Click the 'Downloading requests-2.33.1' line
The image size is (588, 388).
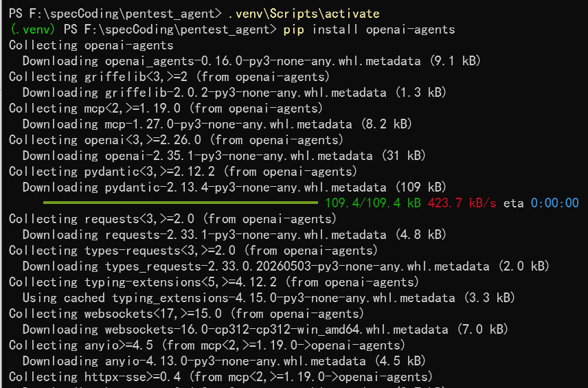tap(234, 235)
